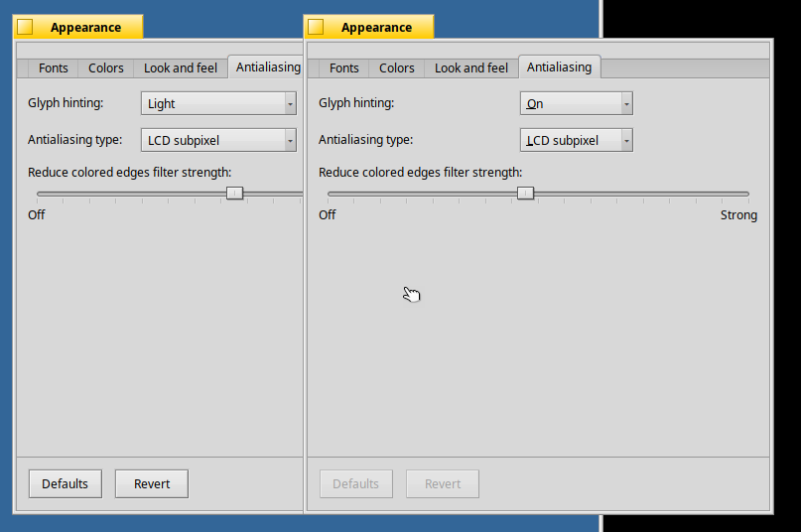This screenshot has width=801, height=532.
Task: Switch to the Fonts tab in the right Appearance window
Action: 343,67
